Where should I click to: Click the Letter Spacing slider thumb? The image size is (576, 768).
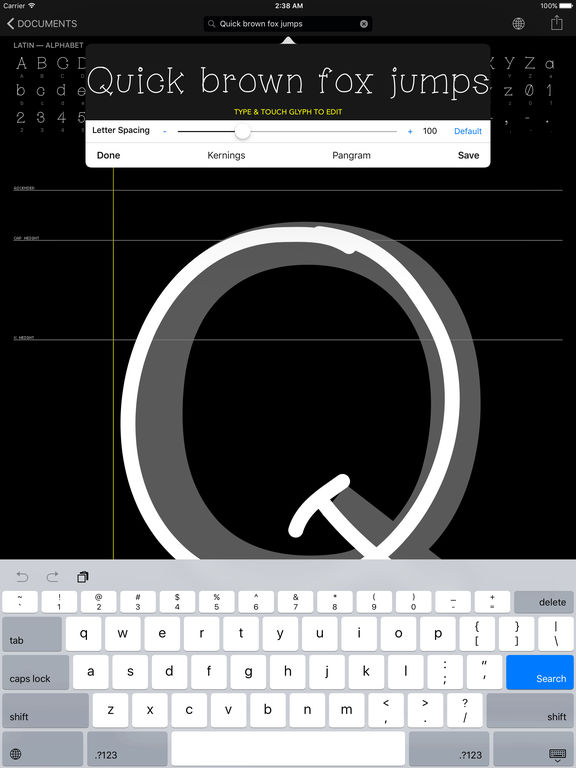(x=242, y=131)
